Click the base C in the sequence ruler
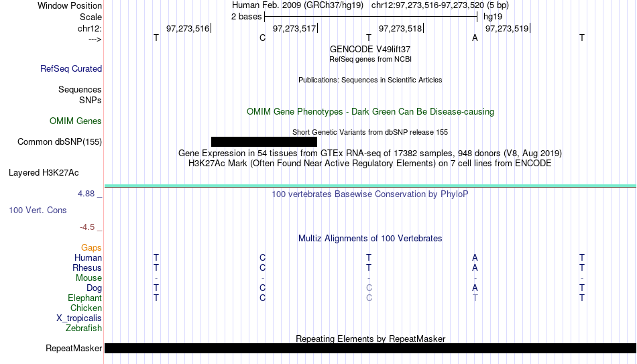637x364 pixels. pos(262,38)
